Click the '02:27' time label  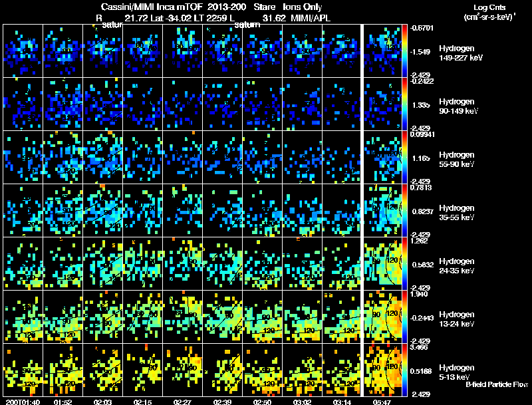point(182,402)
